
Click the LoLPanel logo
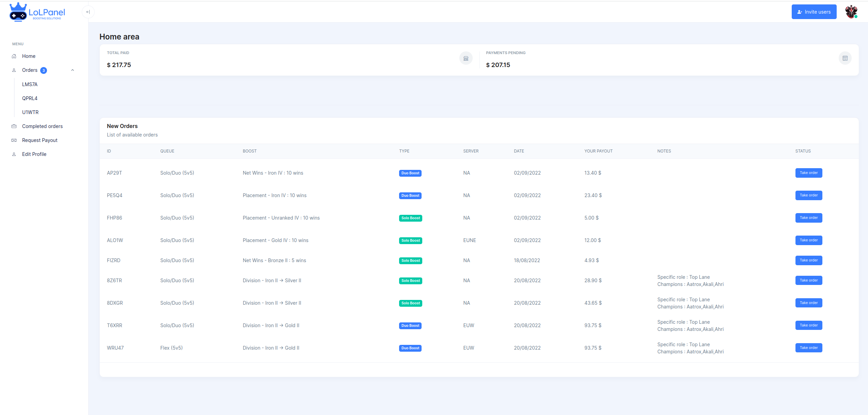(x=37, y=12)
